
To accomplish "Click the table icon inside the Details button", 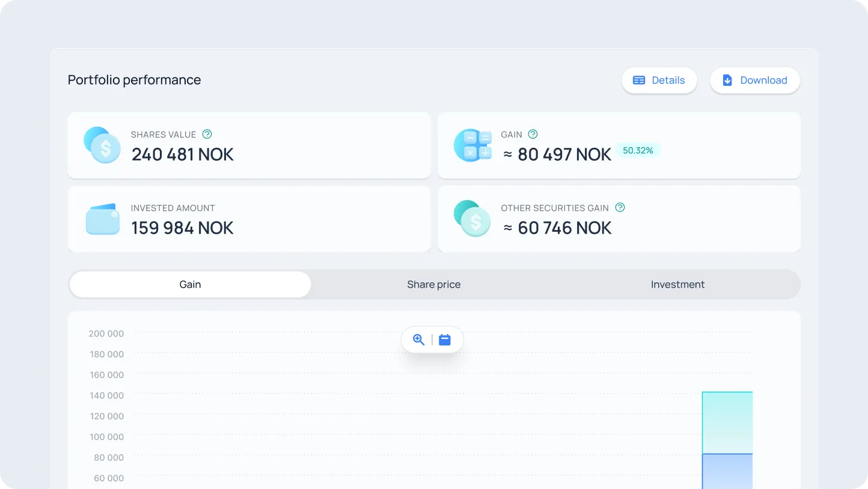I will pos(639,80).
